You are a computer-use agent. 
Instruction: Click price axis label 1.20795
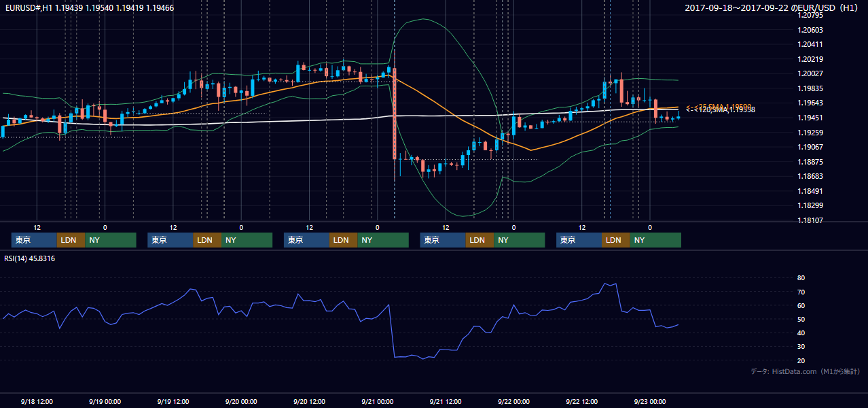[x=811, y=15]
